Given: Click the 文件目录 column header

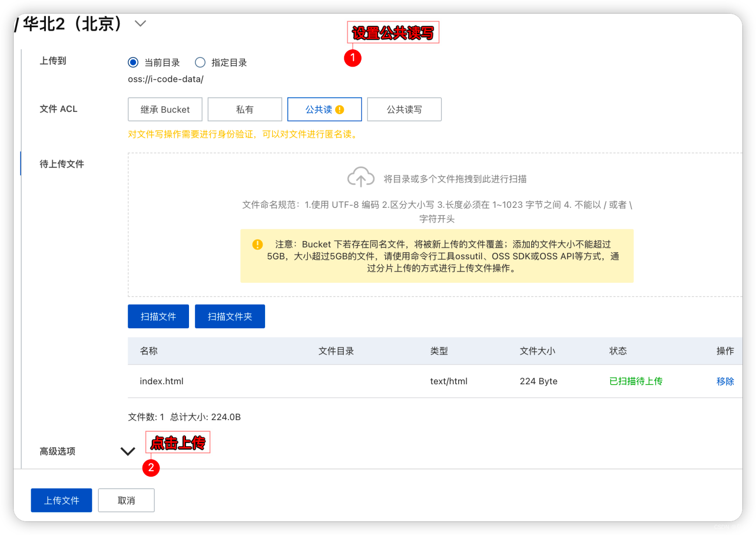Looking at the screenshot, I should (x=336, y=351).
